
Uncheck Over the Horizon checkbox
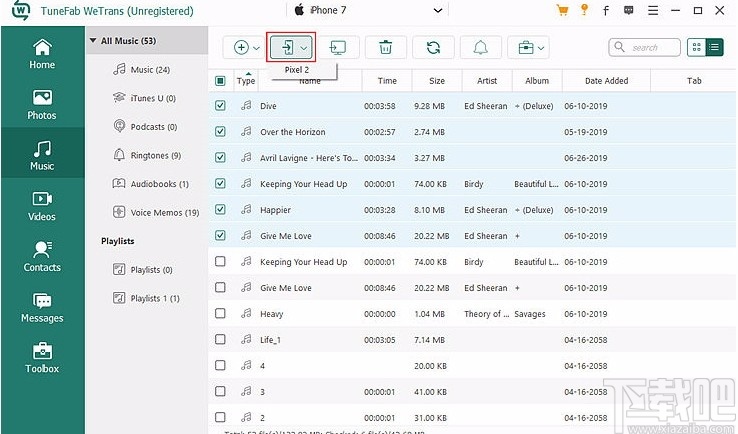pyautogui.click(x=220, y=132)
